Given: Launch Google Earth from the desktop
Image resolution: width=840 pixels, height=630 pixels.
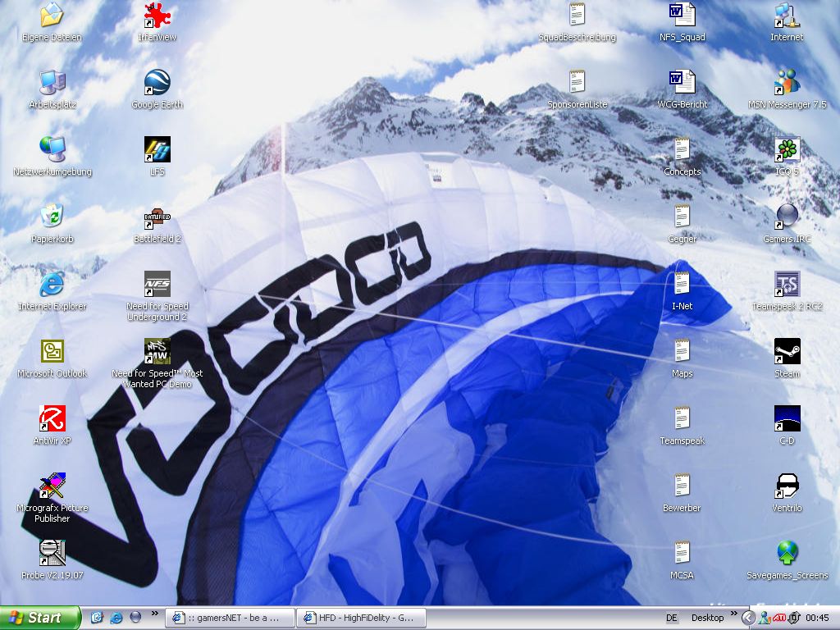Looking at the screenshot, I should [157, 83].
